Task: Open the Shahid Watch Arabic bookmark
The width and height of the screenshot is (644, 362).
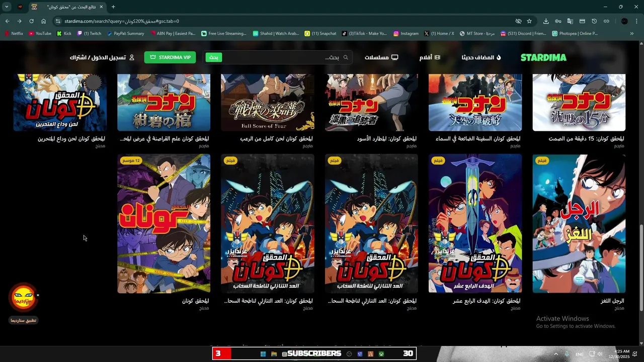Action: pyautogui.click(x=276, y=34)
